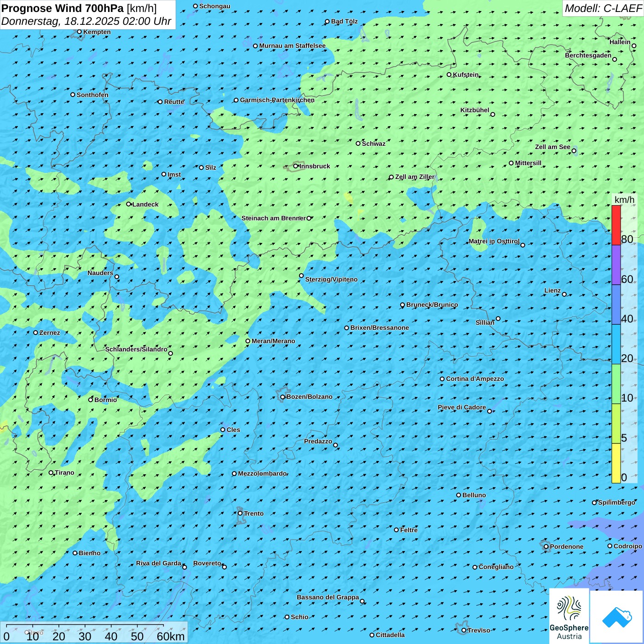Image resolution: width=644 pixels, height=644 pixels.
Task: Click the 'Modell: C-LAEF' label
Action: click(x=603, y=8)
